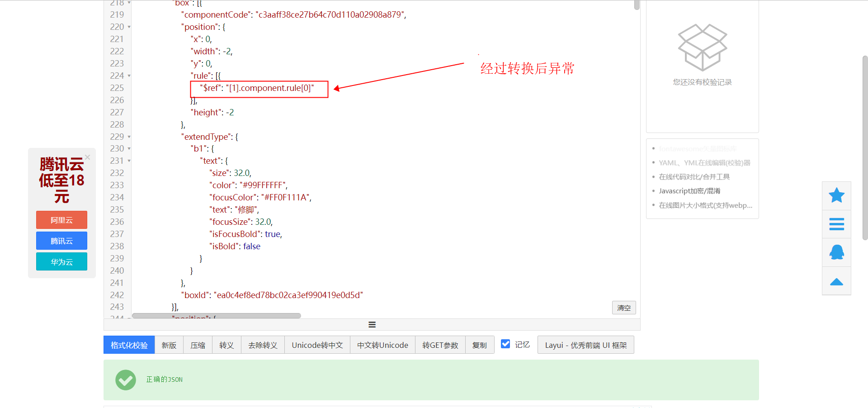Open the hamburger menu icon on right sidebar
The image size is (868, 408).
(x=836, y=224)
